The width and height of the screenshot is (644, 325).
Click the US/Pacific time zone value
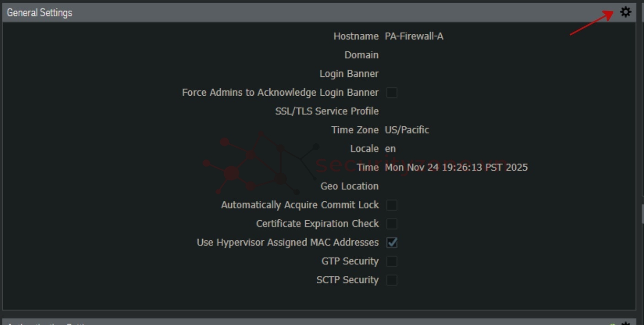tap(407, 130)
